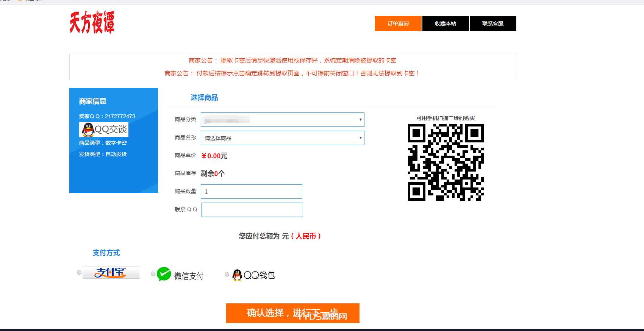
Task: Click the 微信支付 text label
Action: point(189,276)
